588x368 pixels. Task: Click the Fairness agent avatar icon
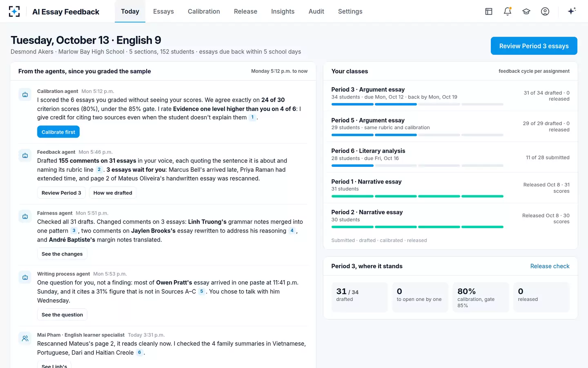tap(25, 217)
